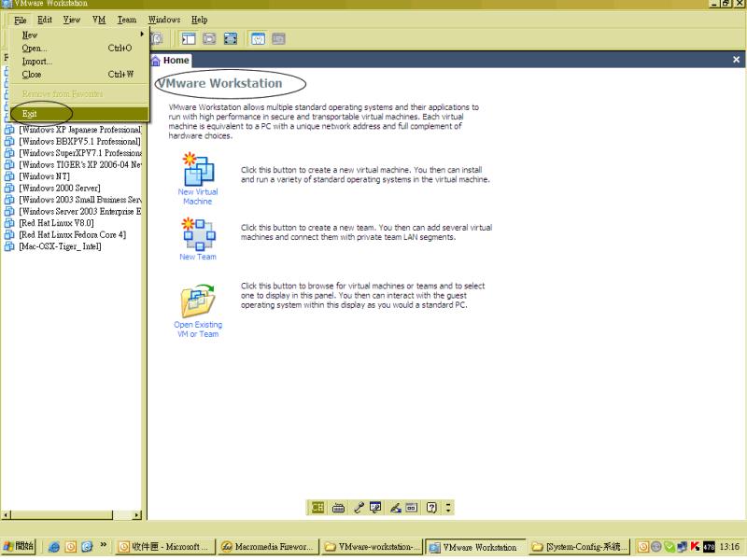Open the Windows menu
The width and height of the screenshot is (747, 560).
164,20
